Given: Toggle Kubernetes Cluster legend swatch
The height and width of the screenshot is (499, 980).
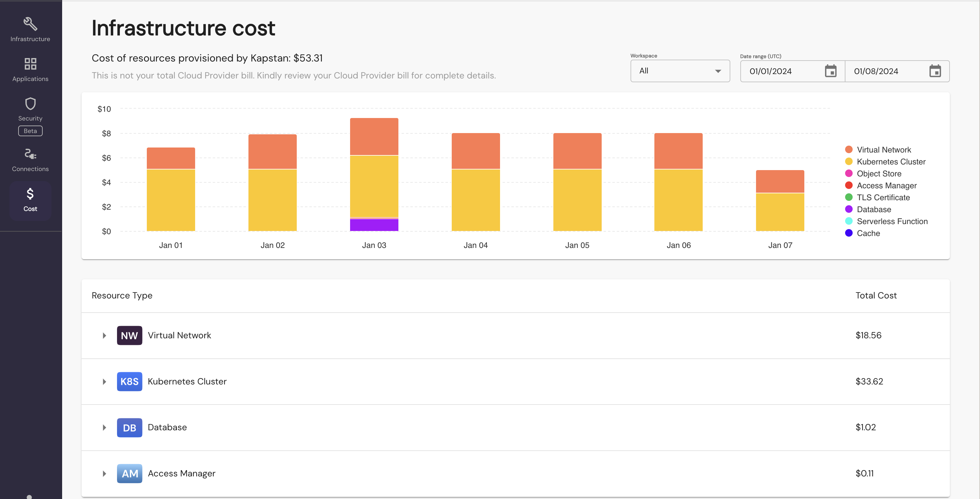Looking at the screenshot, I should pos(849,161).
